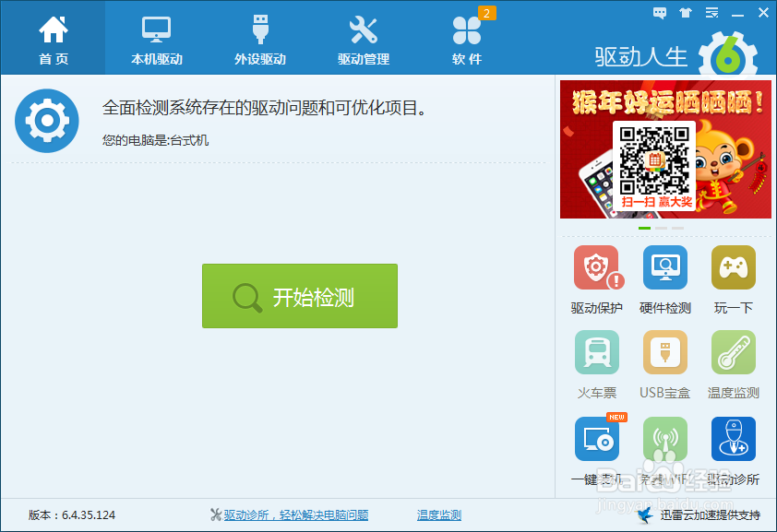The width and height of the screenshot is (777, 532).
Task: Open the 驱动诊所 doctor icon
Action: pos(734,439)
